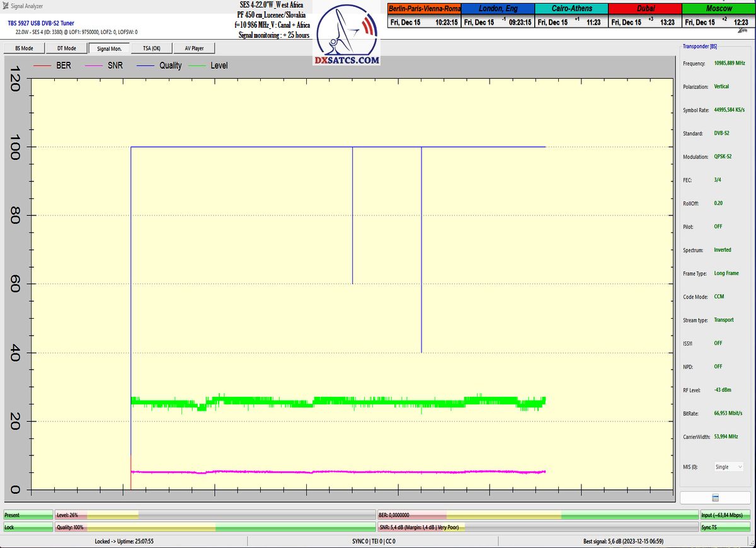This screenshot has height=548, width=756.
Task: Launch the AV Player tab
Action: click(x=194, y=49)
